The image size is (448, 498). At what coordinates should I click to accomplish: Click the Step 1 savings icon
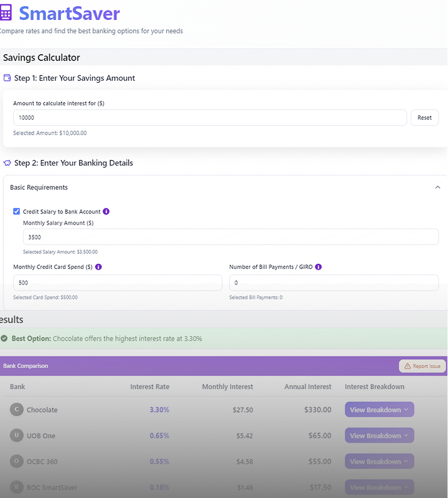pyautogui.click(x=7, y=78)
